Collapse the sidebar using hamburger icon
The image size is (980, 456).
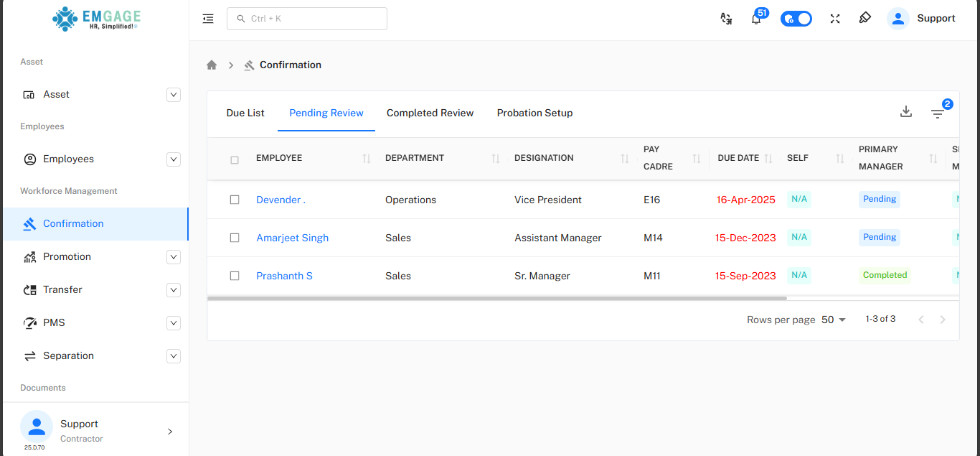pyautogui.click(x=207, y=19)
